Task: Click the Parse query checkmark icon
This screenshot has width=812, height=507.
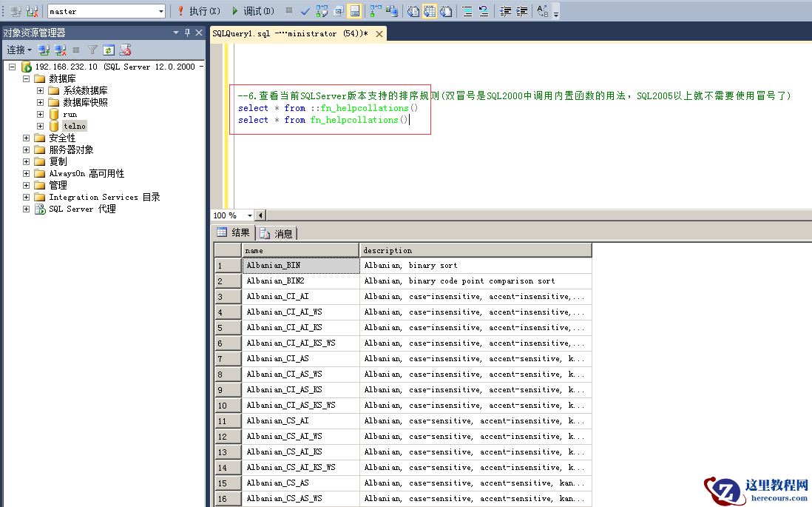Action: coord(305,11)
